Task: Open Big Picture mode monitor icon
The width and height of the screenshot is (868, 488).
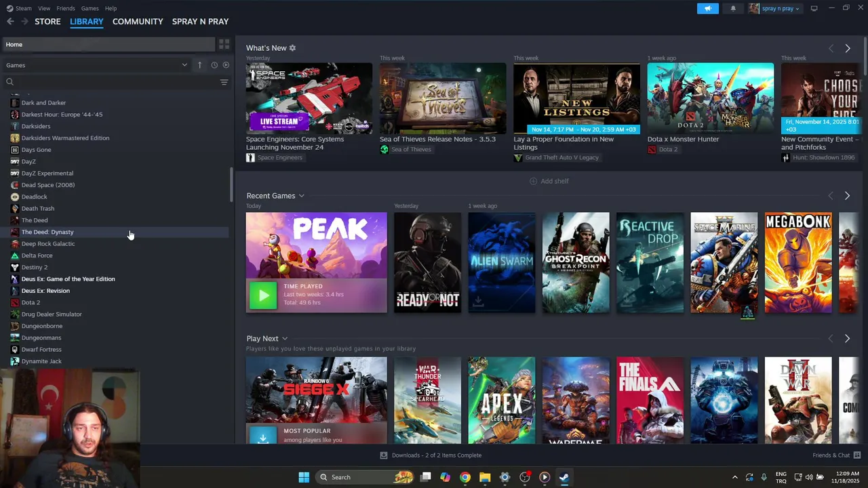Action: [x=814, y=8]
